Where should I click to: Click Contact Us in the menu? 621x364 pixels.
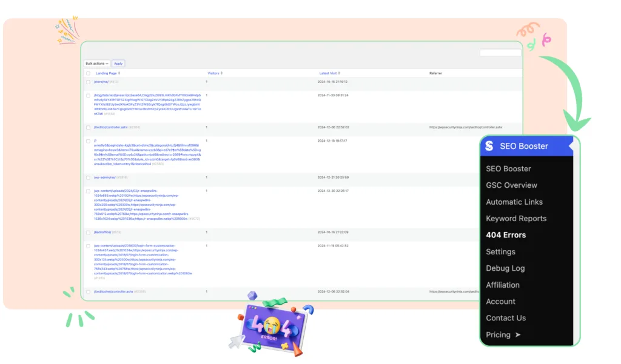506,318
